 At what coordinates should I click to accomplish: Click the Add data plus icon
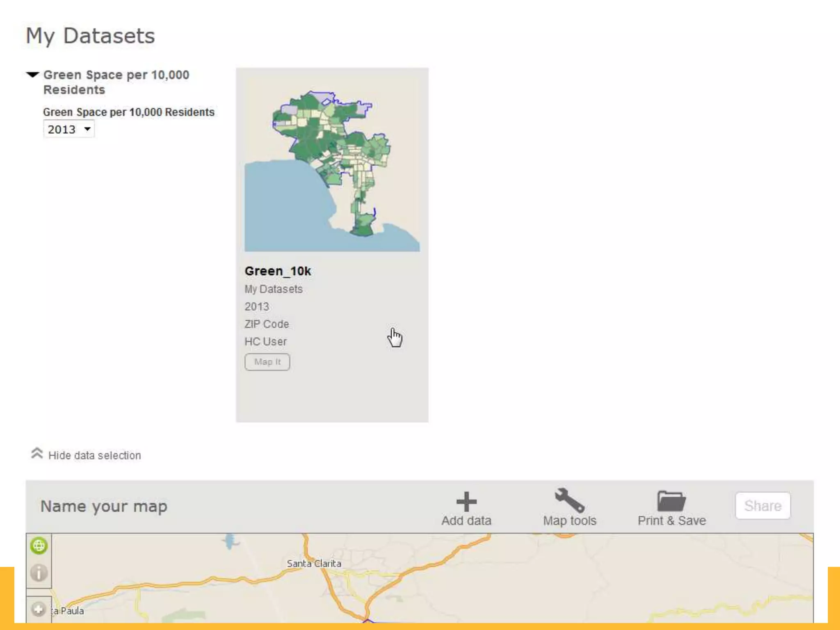click(466, 501)
